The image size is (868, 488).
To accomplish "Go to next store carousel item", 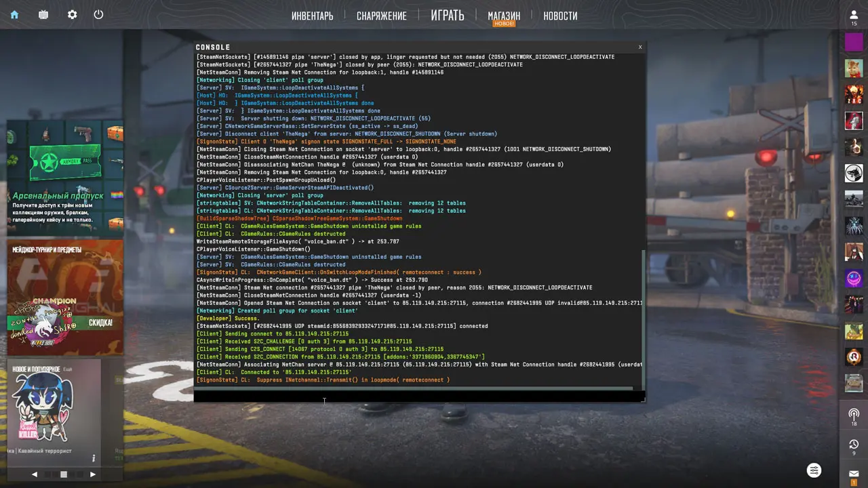I will click(93, 474).
